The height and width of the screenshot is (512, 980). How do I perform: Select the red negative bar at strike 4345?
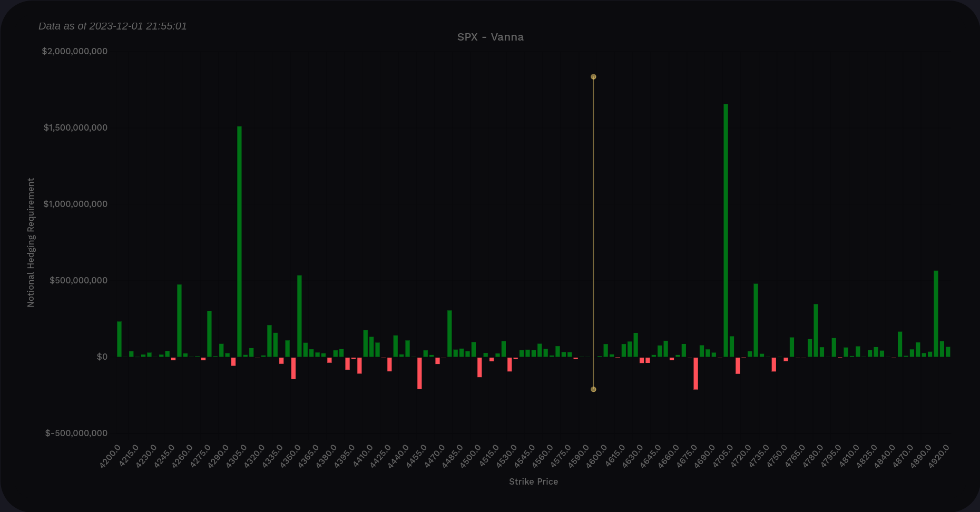tap(293, 368)
